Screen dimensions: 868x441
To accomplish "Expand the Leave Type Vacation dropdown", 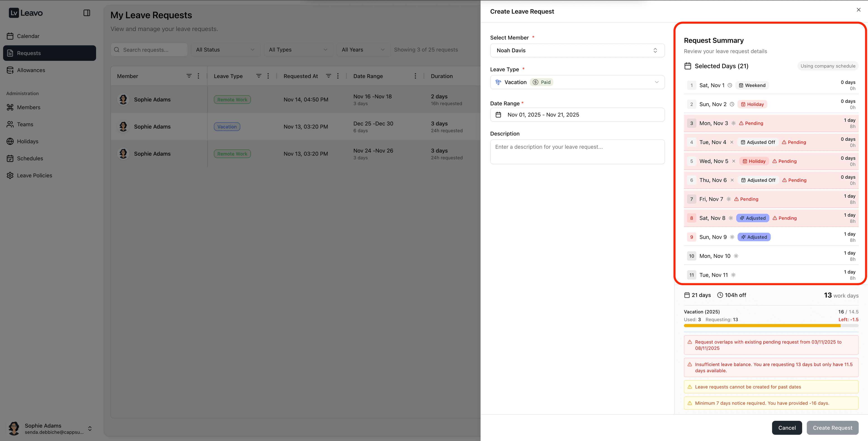I will pyautogui.click(x=577, y=82).
